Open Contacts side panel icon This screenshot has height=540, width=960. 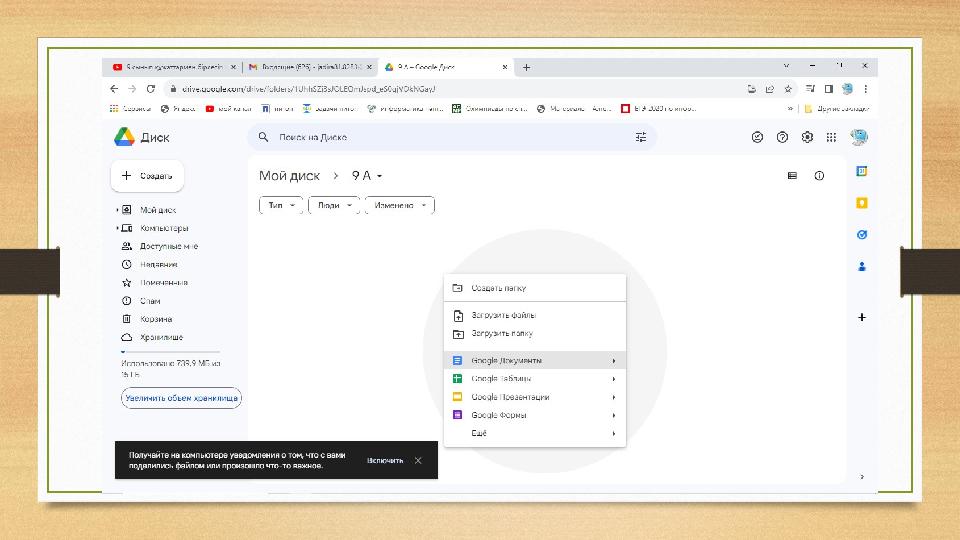pos(861,266)
